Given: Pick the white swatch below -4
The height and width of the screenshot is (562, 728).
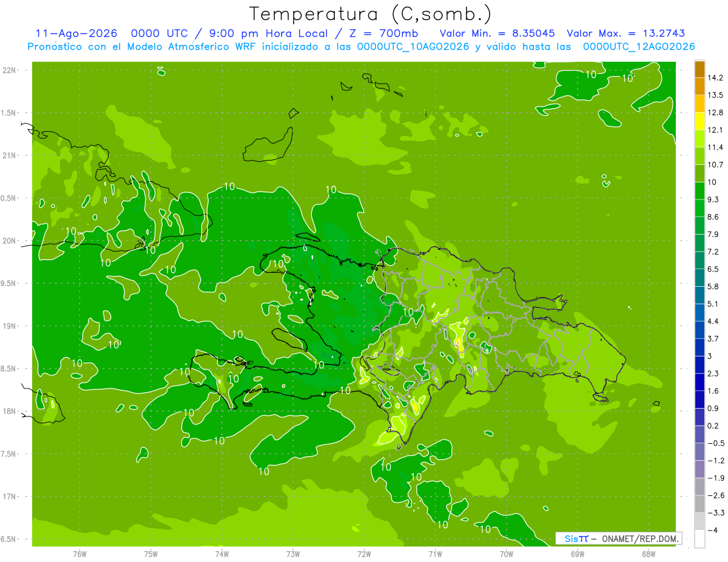Looking at the screenshot, I should click(x=699, y=539).
